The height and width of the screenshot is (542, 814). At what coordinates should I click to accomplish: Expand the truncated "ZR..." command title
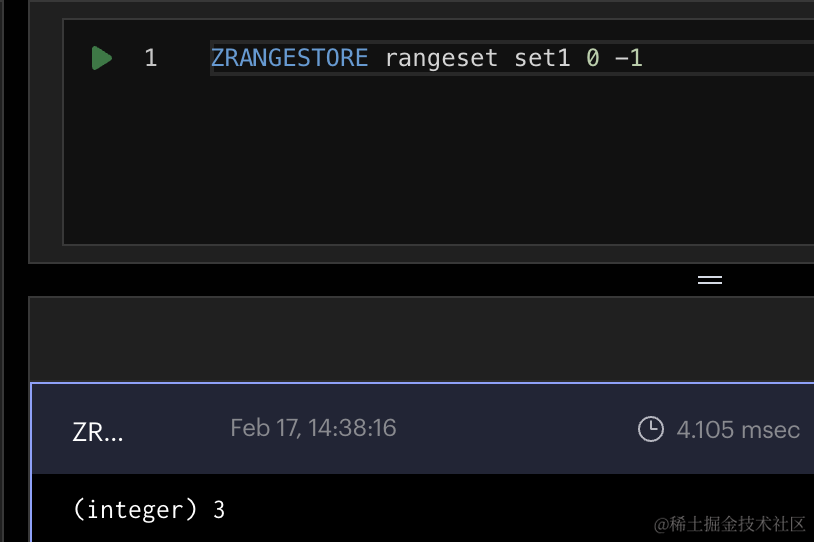[98, 432]
